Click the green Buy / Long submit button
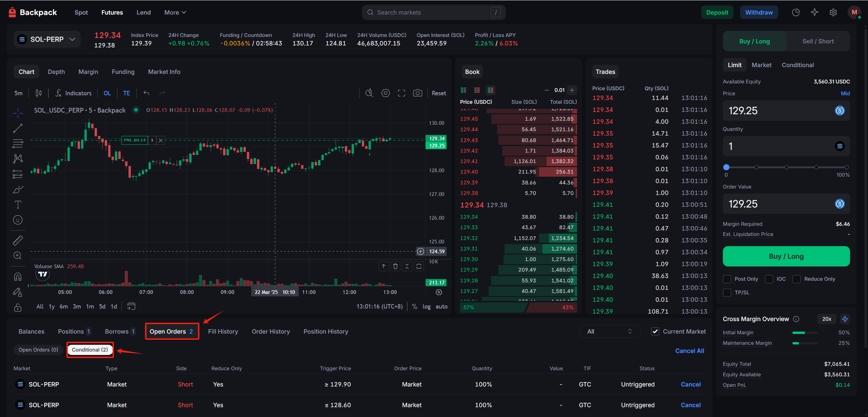868x417 pixels. pyautogui.click(x=786, y=256)
